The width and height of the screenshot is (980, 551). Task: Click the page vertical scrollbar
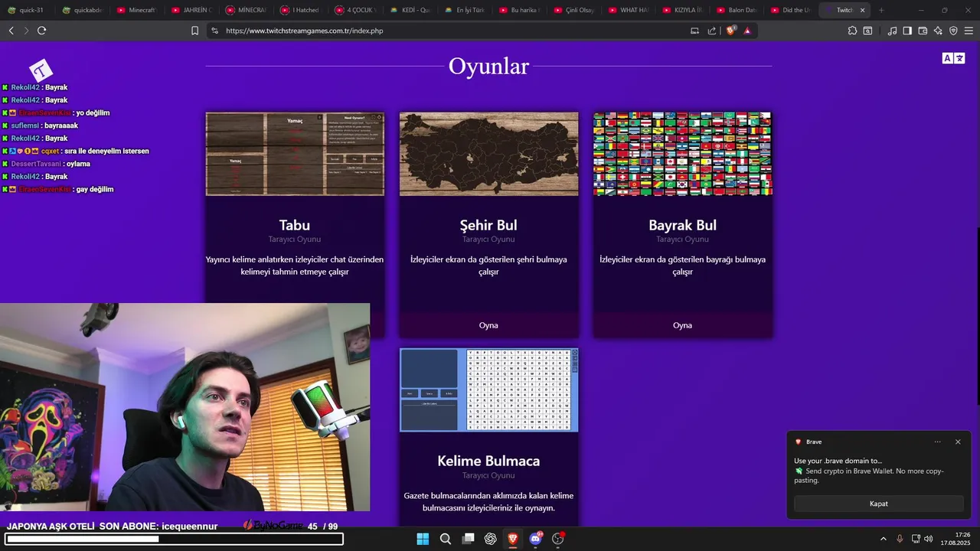[977, 283]
